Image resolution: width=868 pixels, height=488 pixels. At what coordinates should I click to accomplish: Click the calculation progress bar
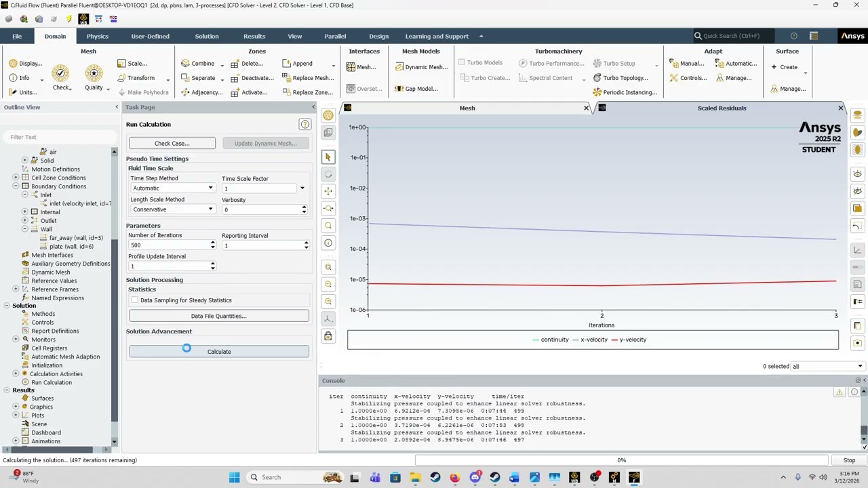tap(621, 460)
